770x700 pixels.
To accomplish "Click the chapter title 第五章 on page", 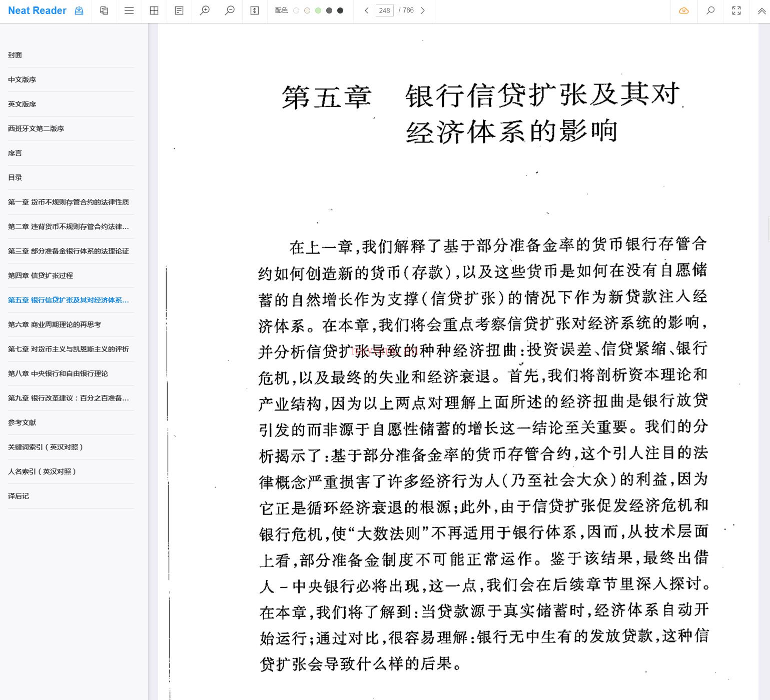I will click(x=327, y=97).
